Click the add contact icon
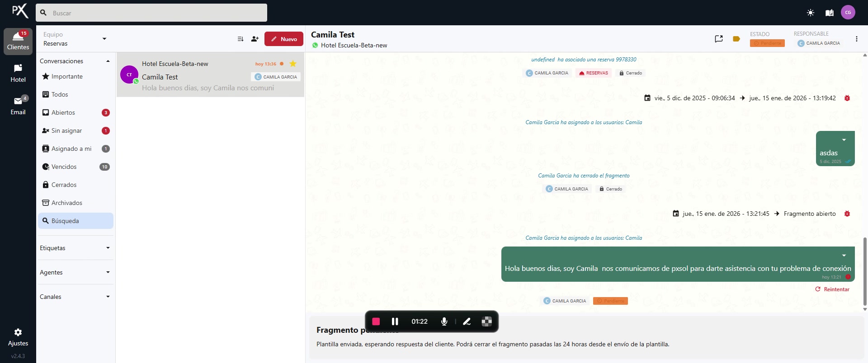This screenshot has width=868, height=363. (x=255, y=39)
